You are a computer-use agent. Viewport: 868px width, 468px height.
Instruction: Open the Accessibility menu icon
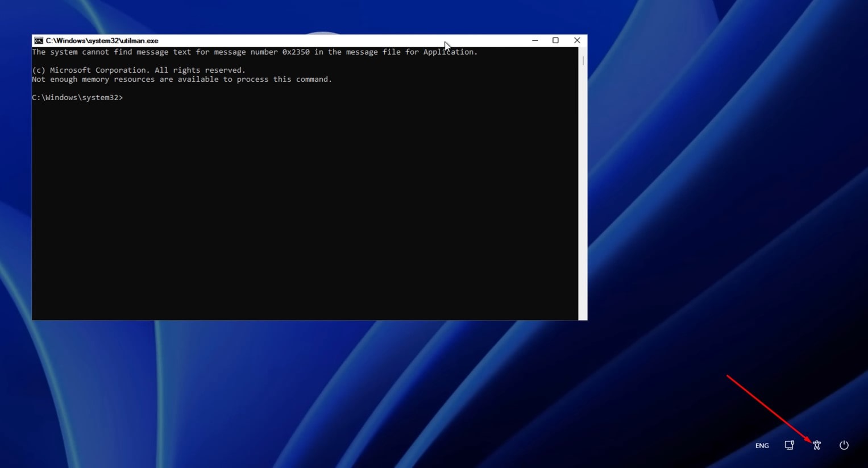[x=817, y=445]
